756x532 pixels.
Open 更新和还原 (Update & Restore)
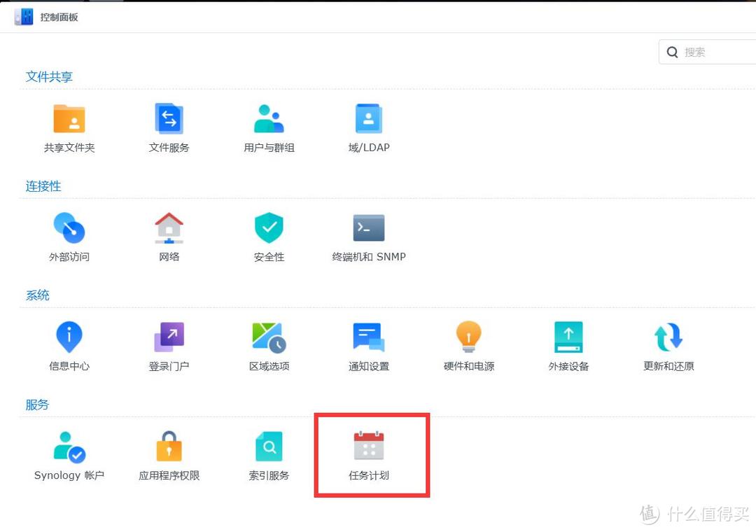pyautogui.click(x=668, y=344)
